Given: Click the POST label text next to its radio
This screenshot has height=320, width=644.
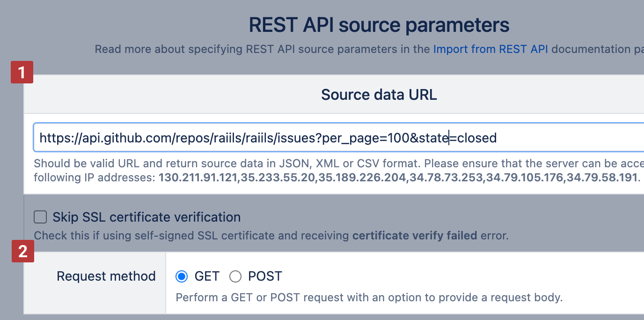Looking at the screenshot, I should click(x=265, y=276).
